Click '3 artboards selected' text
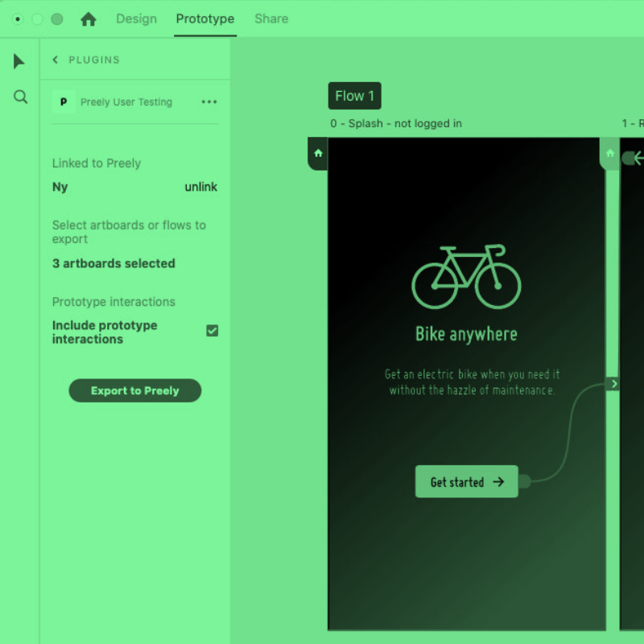The height and width of the screenshot is (644, 644). pos(114,263)
